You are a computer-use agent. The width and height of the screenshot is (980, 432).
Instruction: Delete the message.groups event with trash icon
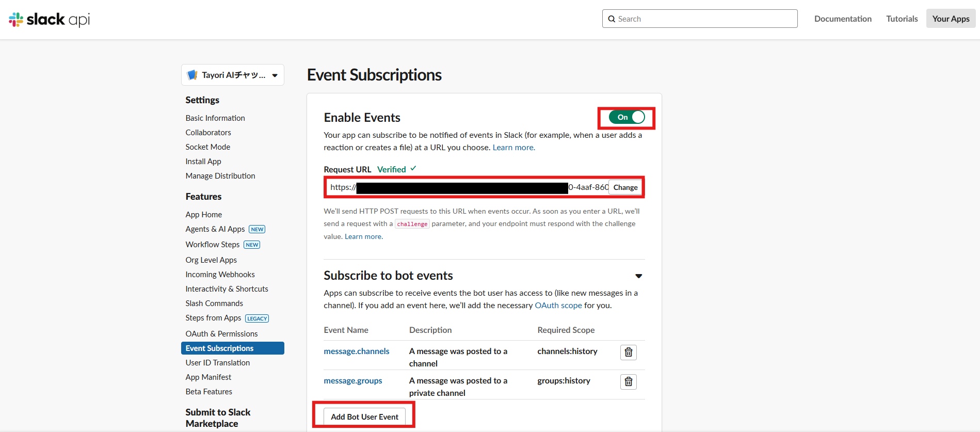pos(628,381)
